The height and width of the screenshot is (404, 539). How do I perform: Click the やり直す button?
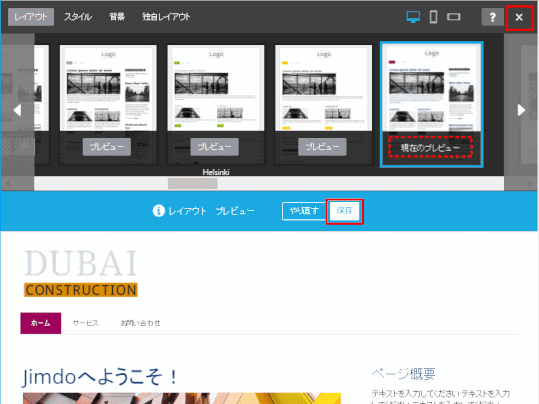pos(304,211)
